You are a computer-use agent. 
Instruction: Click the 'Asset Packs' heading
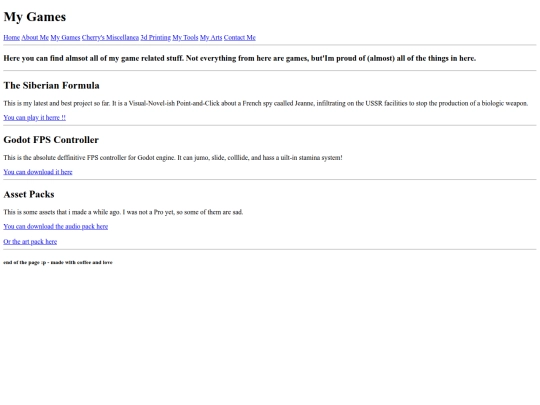pos(29,195)
